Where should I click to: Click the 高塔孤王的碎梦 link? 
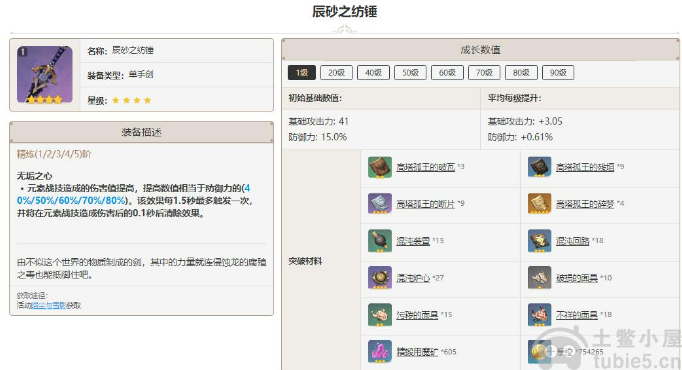point(585,204)
